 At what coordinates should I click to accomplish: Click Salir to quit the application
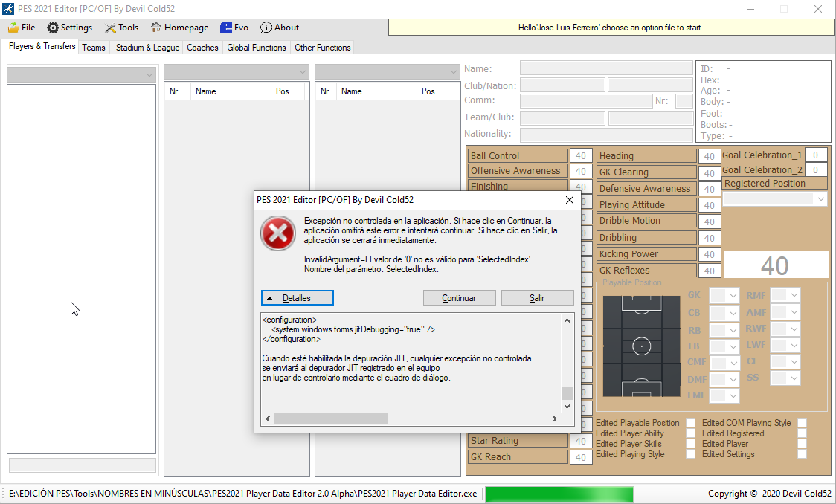537,298
